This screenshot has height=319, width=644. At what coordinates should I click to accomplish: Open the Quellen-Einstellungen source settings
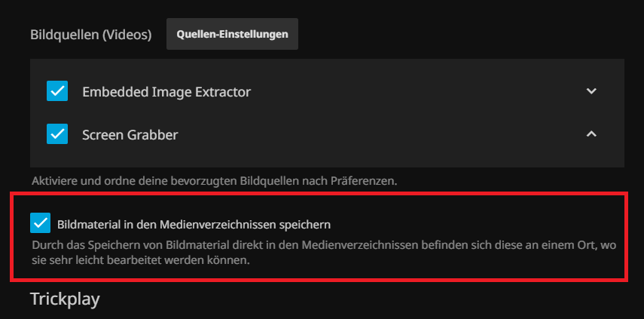[232, 35]
